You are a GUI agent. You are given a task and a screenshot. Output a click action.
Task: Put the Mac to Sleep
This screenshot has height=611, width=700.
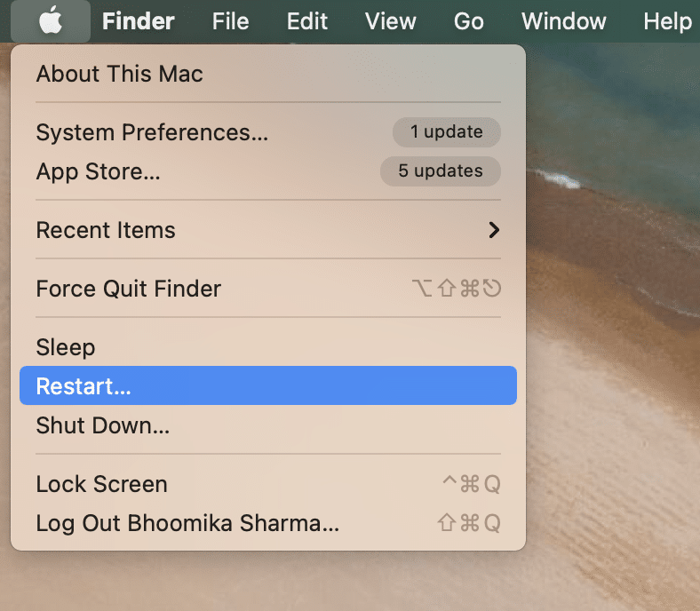click(x=65, y=347)
